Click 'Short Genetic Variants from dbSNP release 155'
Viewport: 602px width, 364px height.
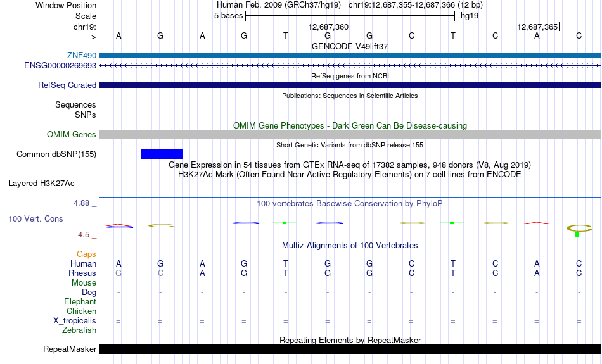point(350,146)
